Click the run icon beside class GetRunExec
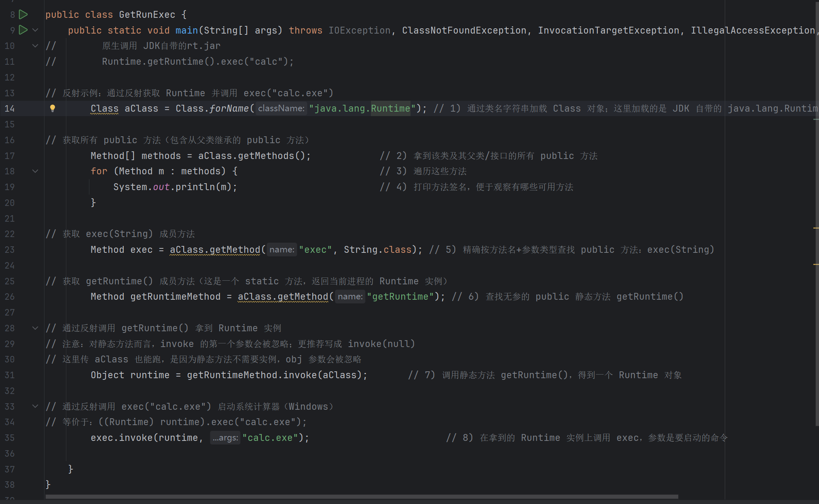Image resolution: width=819 pixels, height=504 pixels. (23, 15)
